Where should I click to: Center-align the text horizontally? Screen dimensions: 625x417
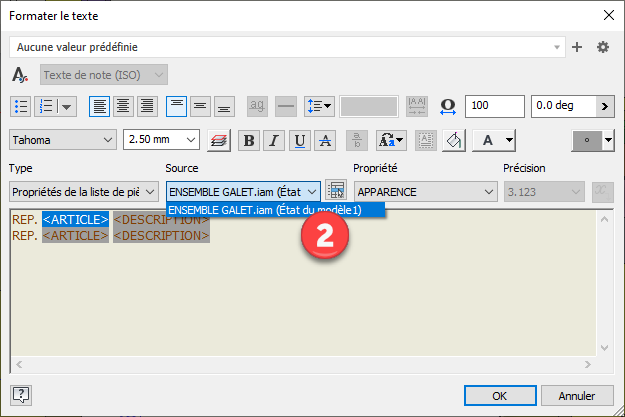[123, 106]
